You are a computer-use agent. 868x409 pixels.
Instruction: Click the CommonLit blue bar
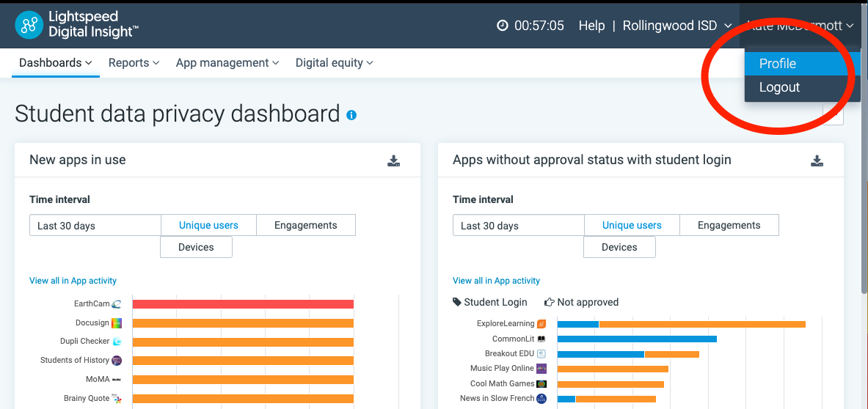[x=637, y=339]
